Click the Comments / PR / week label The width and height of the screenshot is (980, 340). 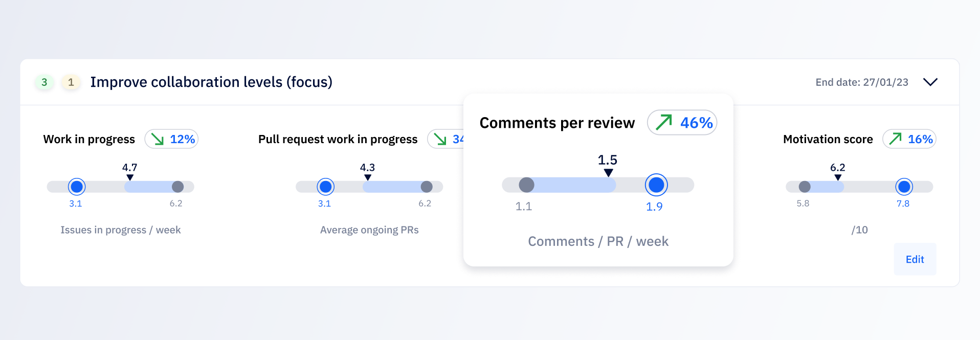597,241
